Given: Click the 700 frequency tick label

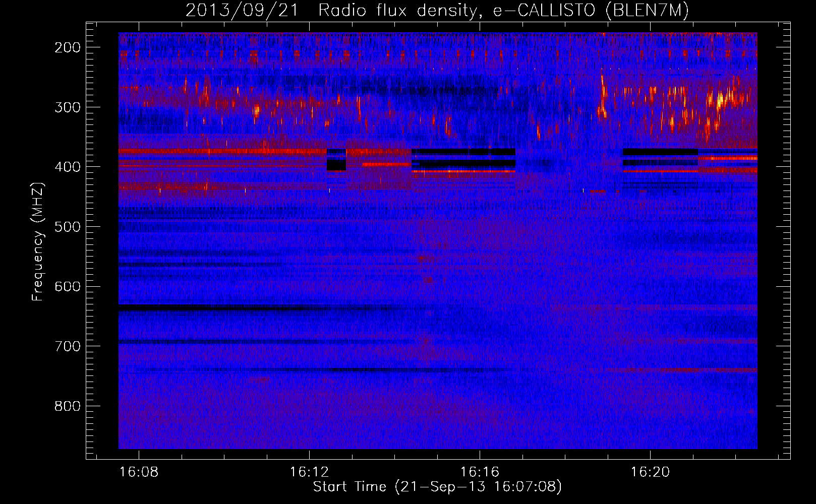Looking at the screenshot, I should coord(68,346).
